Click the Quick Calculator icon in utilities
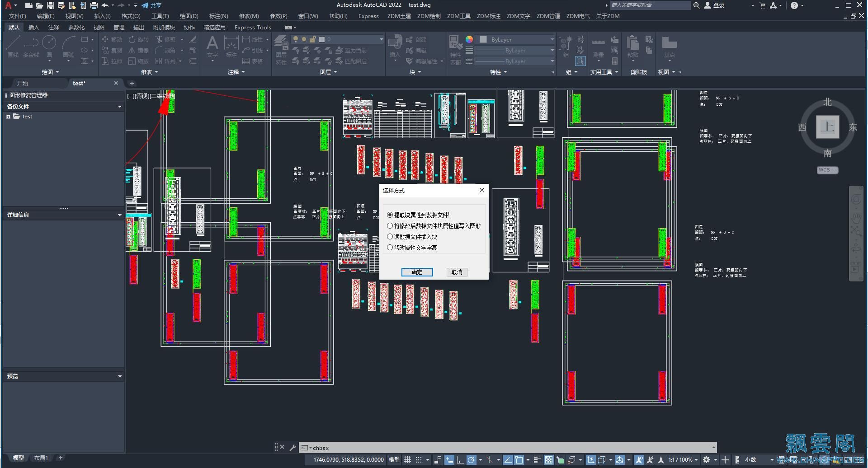Screen dimensions: 868x468 coord(615,61)
